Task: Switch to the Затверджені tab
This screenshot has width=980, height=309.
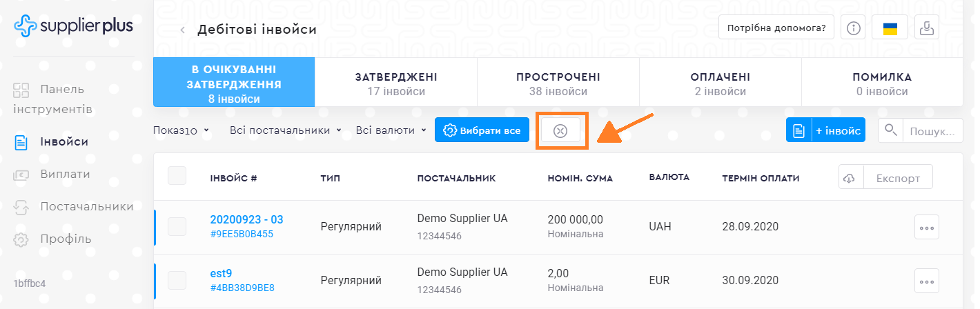Action: click(396, 83)
